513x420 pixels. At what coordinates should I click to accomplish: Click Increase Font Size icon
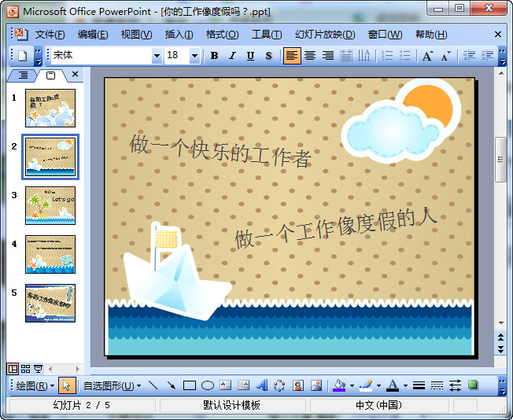pyautogui.click(x=427, y=56)
